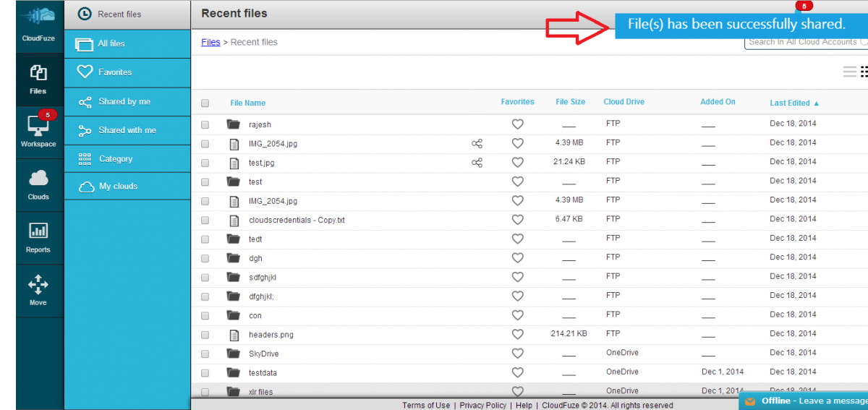This screenshot has height=410, width=868.
Task: Favorite the rajesh folder with heart icon
Action: 517,124
